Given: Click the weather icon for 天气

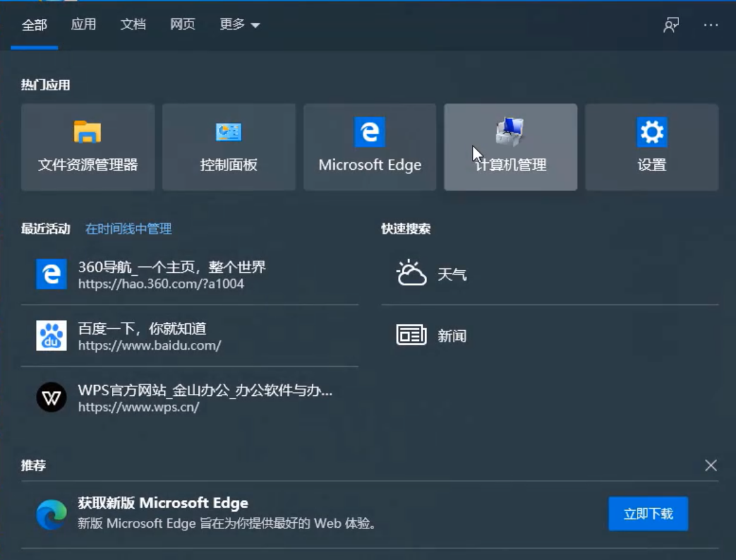Looking at the screenshot, I should pos(411,274).
